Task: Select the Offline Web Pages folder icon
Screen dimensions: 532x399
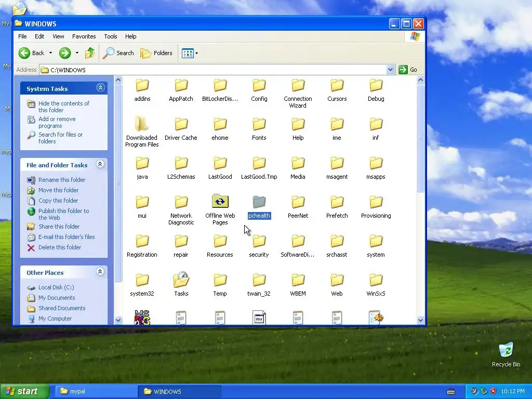Action: click(220, 202)
